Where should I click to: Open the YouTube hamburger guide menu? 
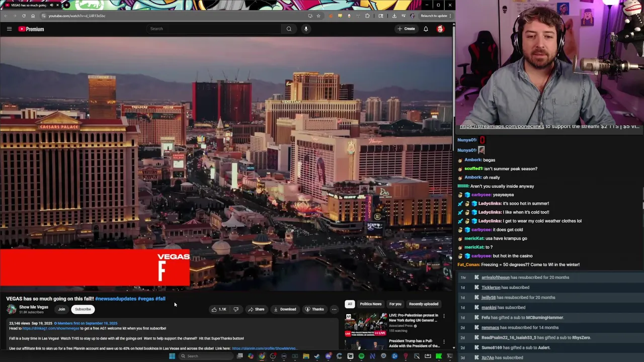9,29
